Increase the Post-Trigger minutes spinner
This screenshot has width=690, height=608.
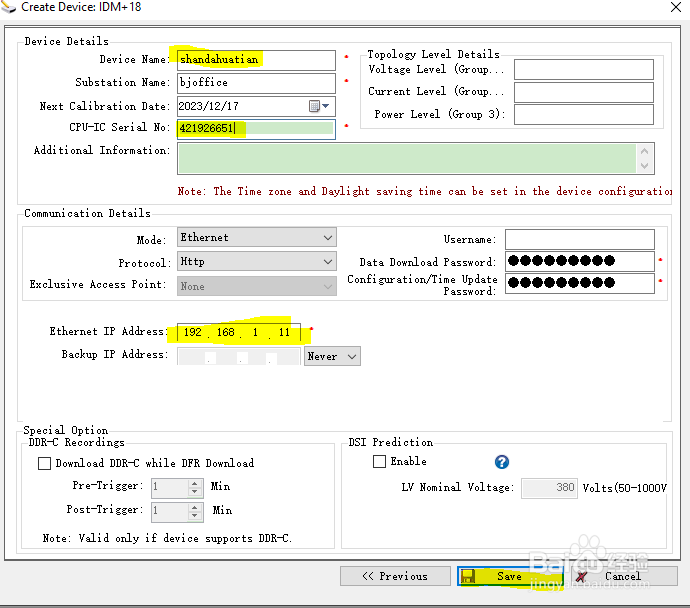point(195,507)
